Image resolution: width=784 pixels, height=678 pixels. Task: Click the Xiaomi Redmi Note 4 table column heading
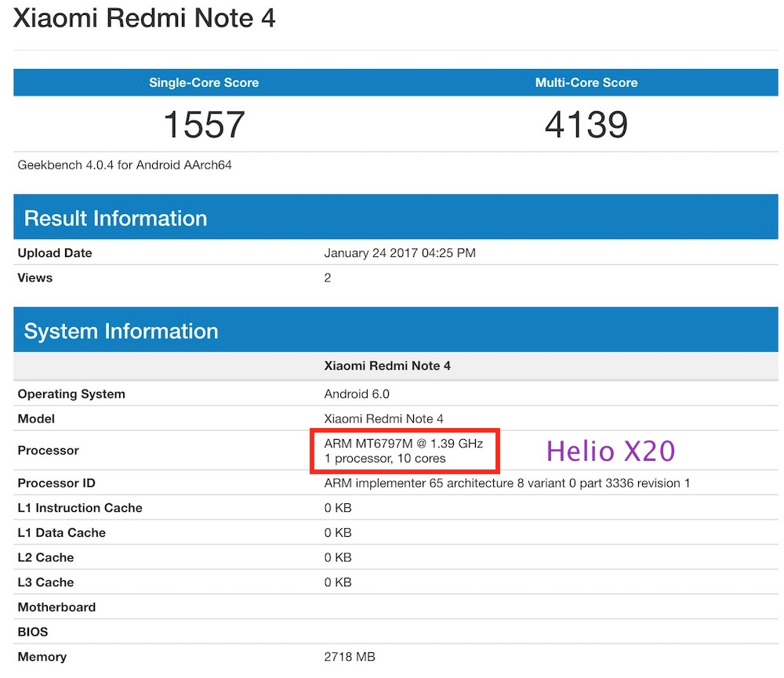[x=387, y=366]
